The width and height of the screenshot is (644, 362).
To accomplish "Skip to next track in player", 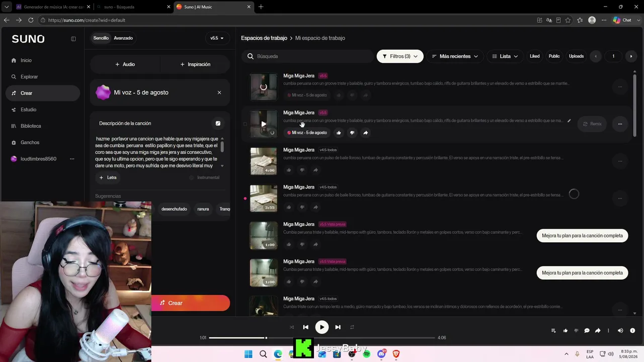I will point(338,327).
